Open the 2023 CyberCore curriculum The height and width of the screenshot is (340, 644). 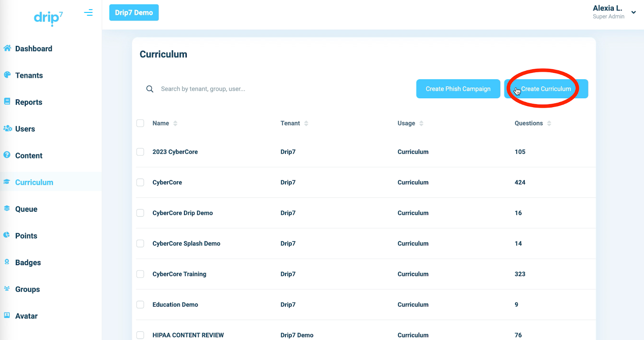coord(175,152)
